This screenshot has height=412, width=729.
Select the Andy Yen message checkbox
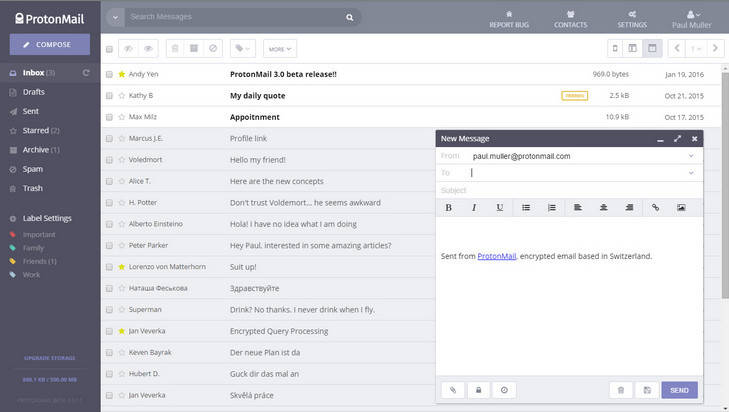point(109,74)
